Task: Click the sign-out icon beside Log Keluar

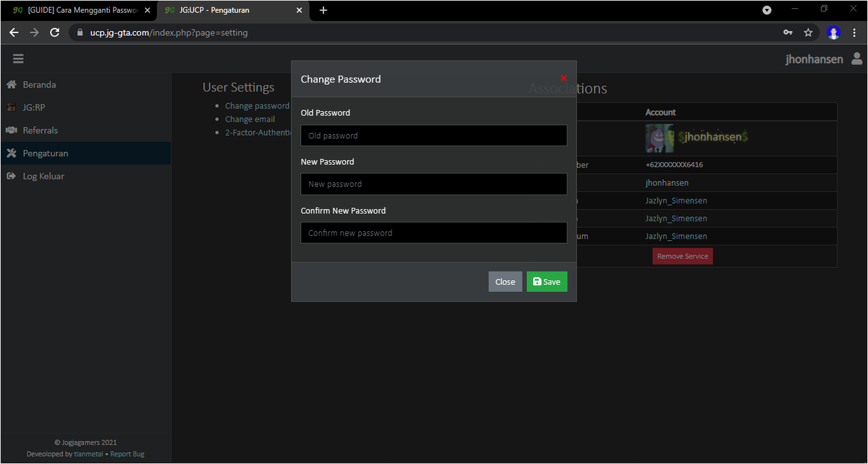Action: click(x=11, y=176)
